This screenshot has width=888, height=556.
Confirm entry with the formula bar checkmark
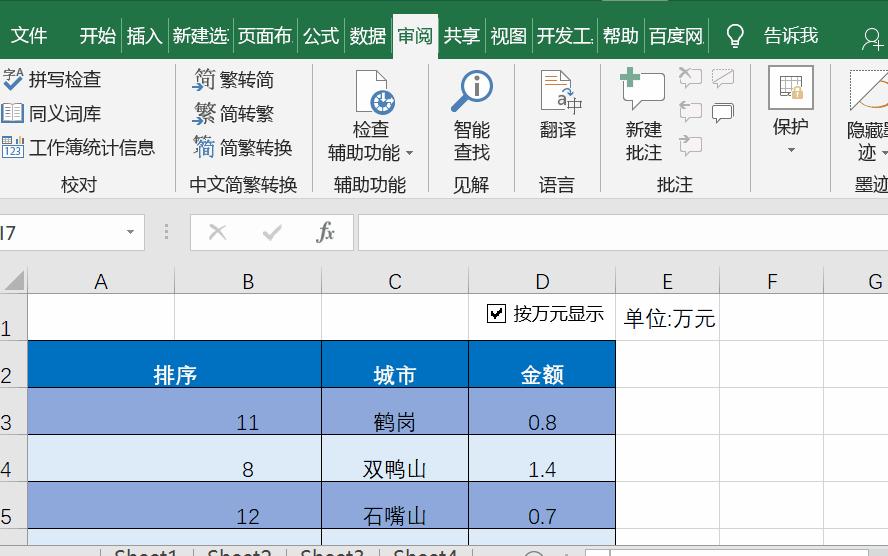click(x=272, y=232)
